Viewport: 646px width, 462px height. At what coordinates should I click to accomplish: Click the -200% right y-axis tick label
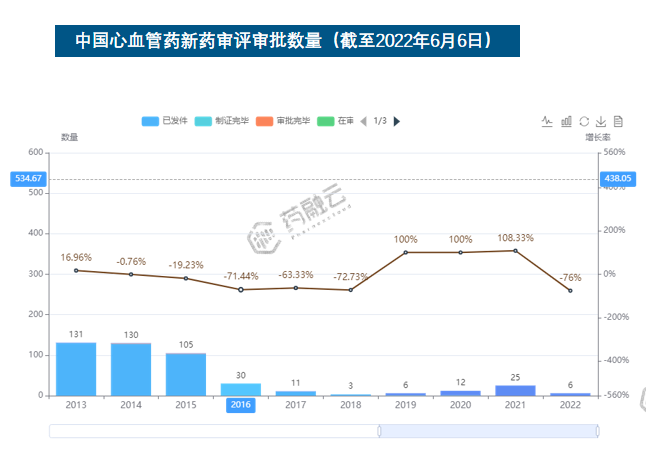pos(616,317)
